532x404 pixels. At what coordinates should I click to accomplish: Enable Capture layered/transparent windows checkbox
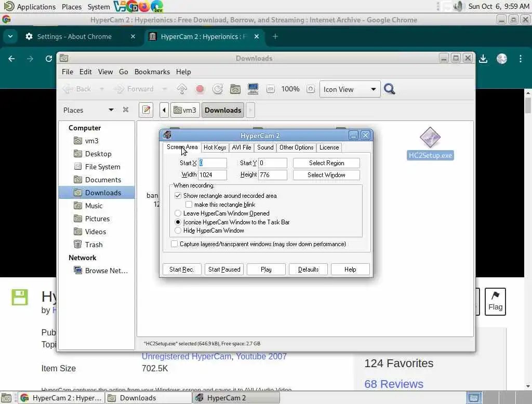click(x=174, y=244)
